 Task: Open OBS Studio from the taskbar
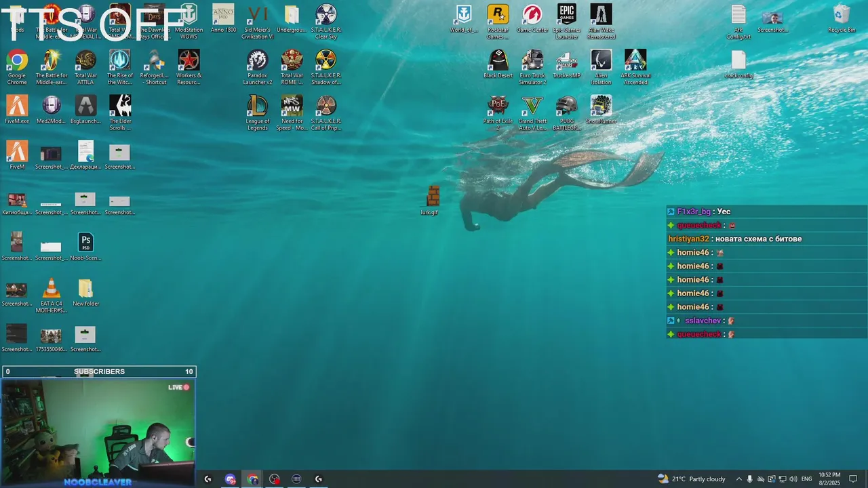point(274,479)
